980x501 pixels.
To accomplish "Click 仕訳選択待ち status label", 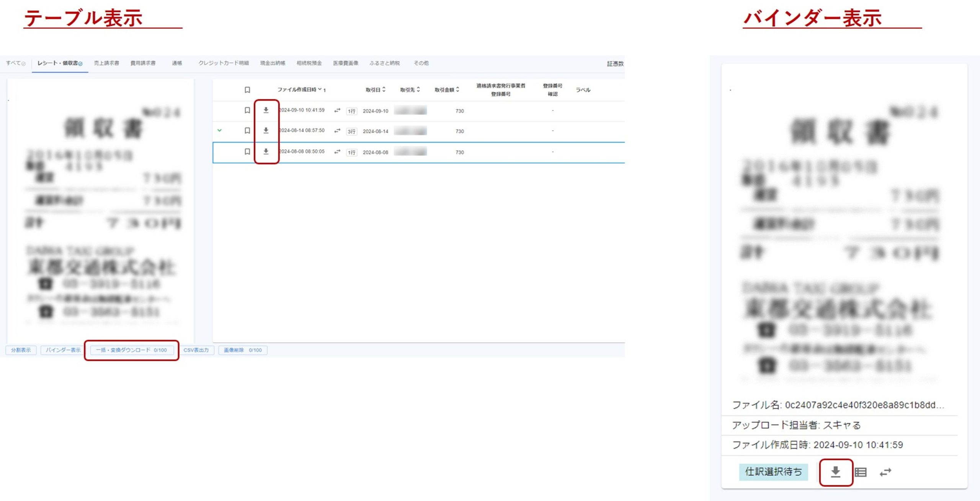I will pos(773,472).
